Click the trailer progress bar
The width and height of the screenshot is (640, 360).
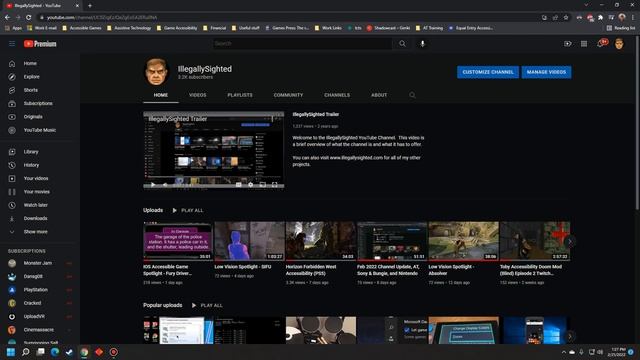point(213,178)
